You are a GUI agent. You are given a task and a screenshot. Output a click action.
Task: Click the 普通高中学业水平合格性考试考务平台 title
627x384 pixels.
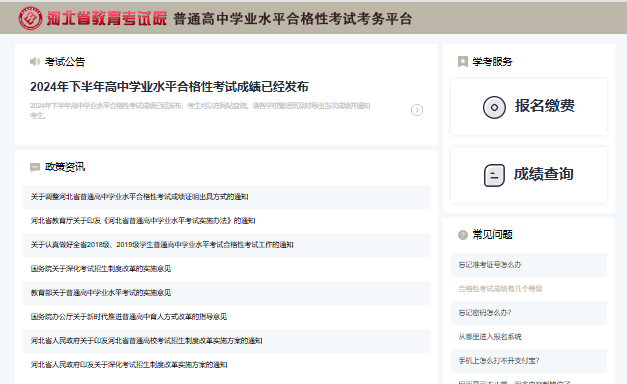coord(293,19)
